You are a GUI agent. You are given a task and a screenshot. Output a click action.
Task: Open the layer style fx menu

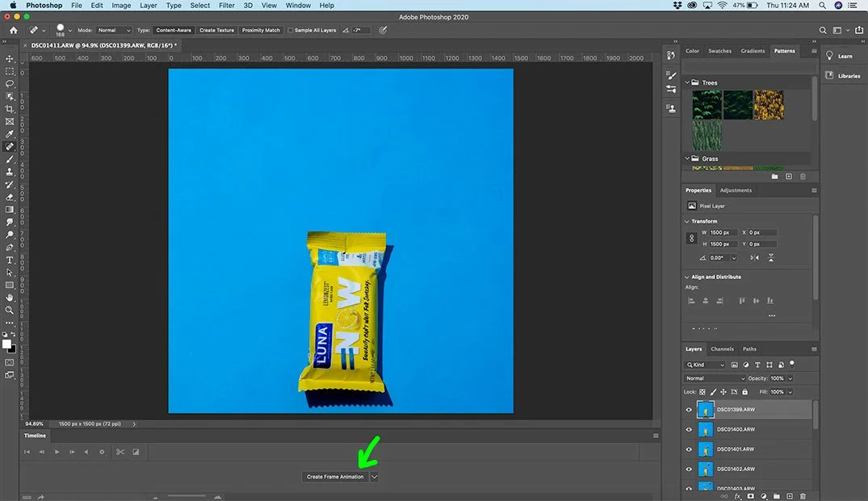click(737, 497)
